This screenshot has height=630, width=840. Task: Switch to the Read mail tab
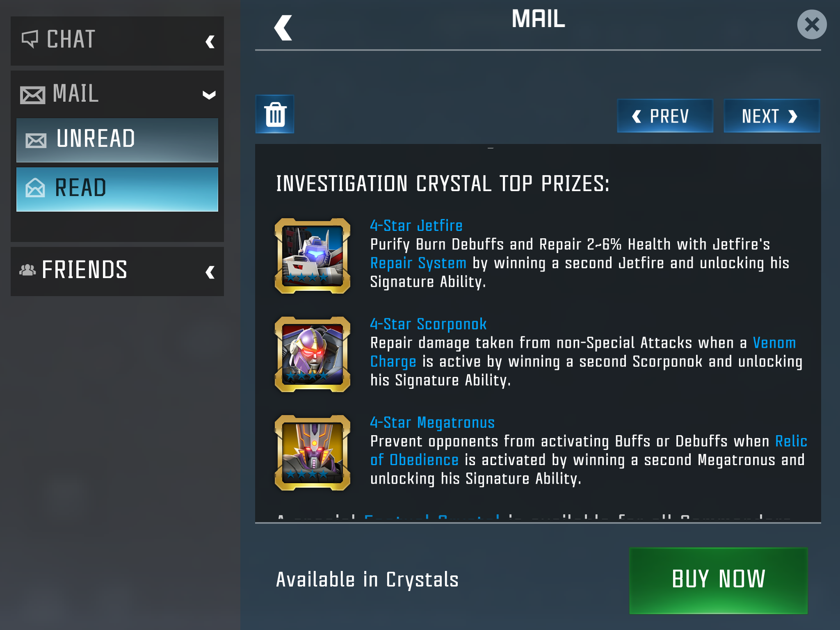pyautogui.click(x=117, y=189)
